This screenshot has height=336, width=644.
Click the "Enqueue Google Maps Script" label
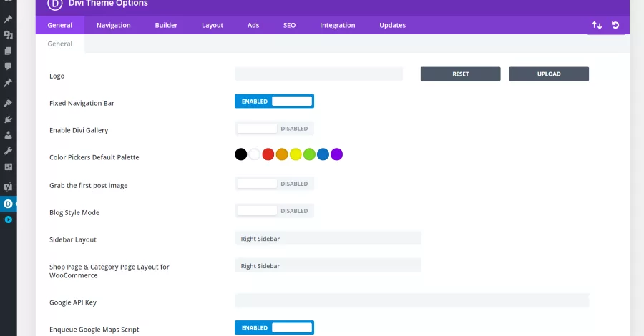point(94,330)
